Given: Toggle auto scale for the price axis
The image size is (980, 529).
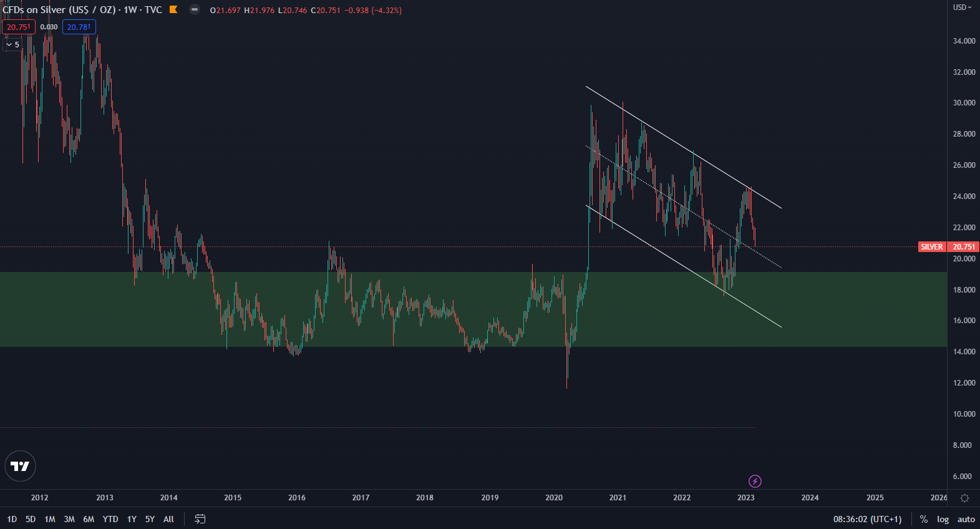Looking at the screenshot, I should click(x=966, y=519).
